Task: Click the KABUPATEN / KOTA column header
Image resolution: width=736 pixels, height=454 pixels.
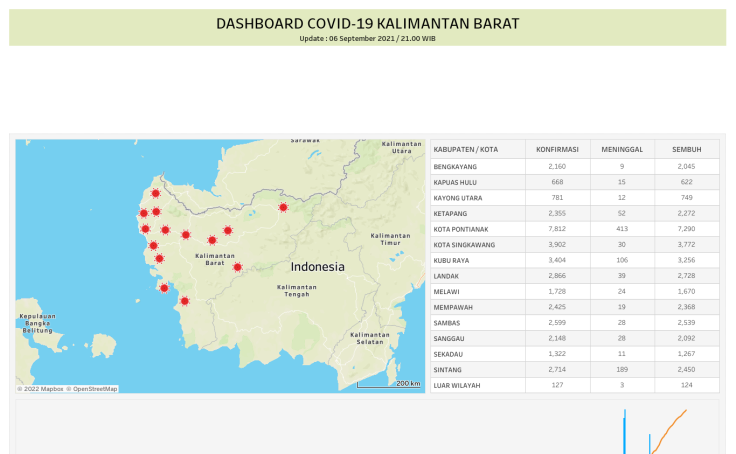Action: [465, 149]
